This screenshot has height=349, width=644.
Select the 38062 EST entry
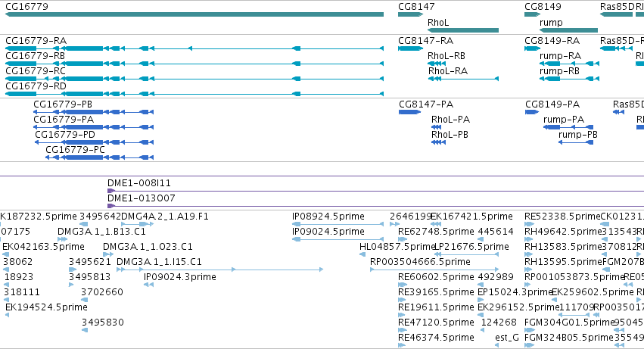pyautogui.click(x=6, y=270)
